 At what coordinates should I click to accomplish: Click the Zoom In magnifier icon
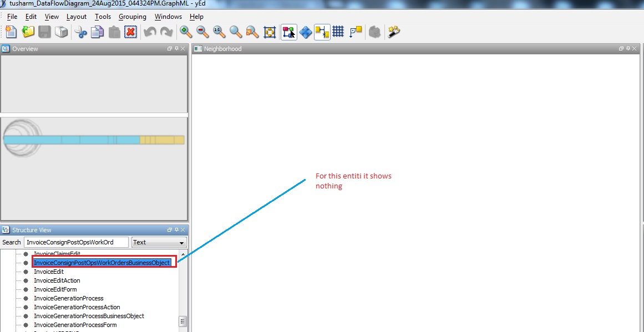pos(186,32)
